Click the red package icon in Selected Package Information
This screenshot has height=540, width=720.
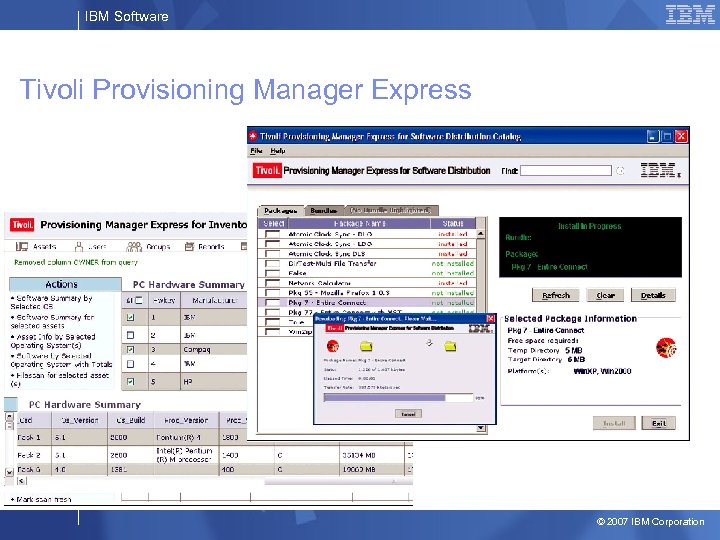pos(666,348)
